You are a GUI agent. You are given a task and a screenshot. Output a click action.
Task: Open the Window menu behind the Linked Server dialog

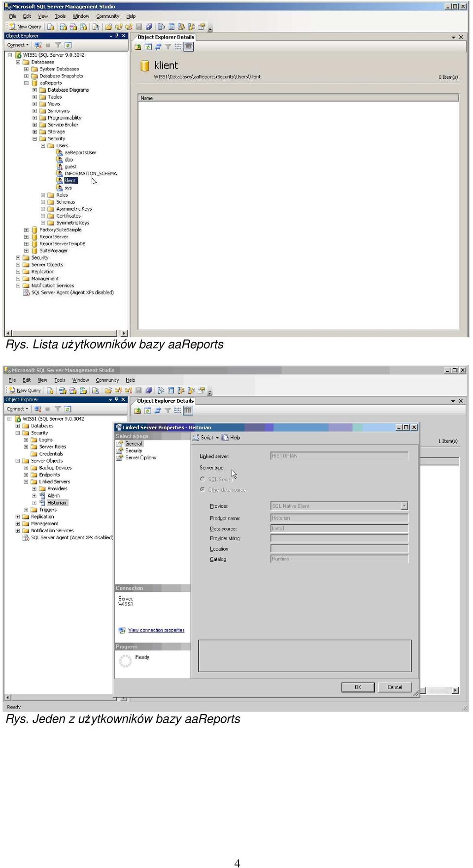tap(81, 380)
